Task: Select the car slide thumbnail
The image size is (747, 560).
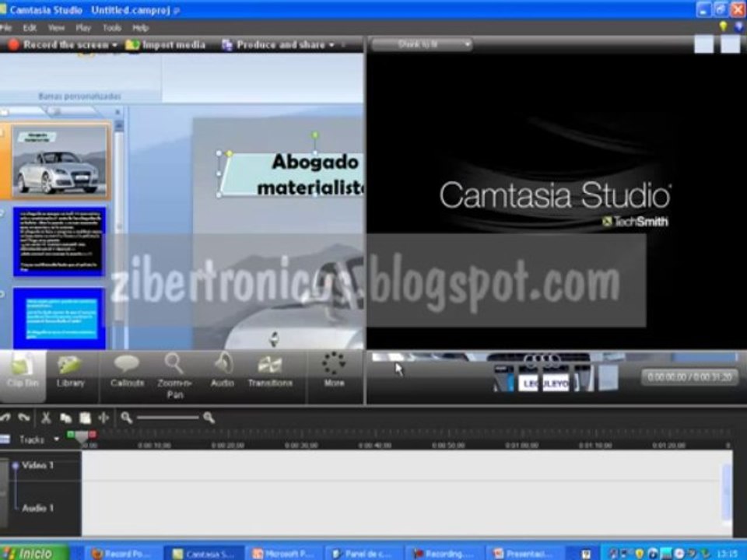Action: (60, 162)
